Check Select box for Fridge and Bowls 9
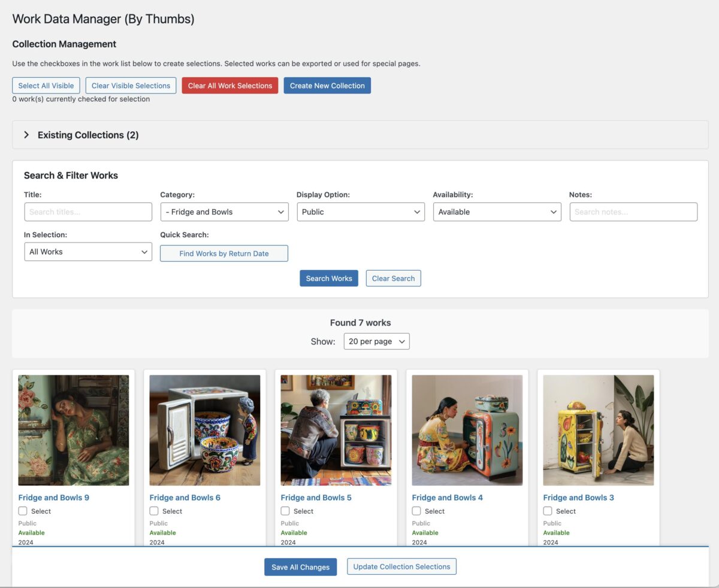 point(23,511)
